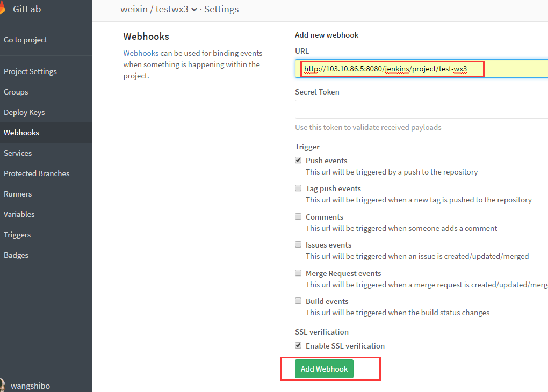The width and height of the screenshot is (548, 392).
Task: Click the Push events label text
Action: click(x=327, y=161)
